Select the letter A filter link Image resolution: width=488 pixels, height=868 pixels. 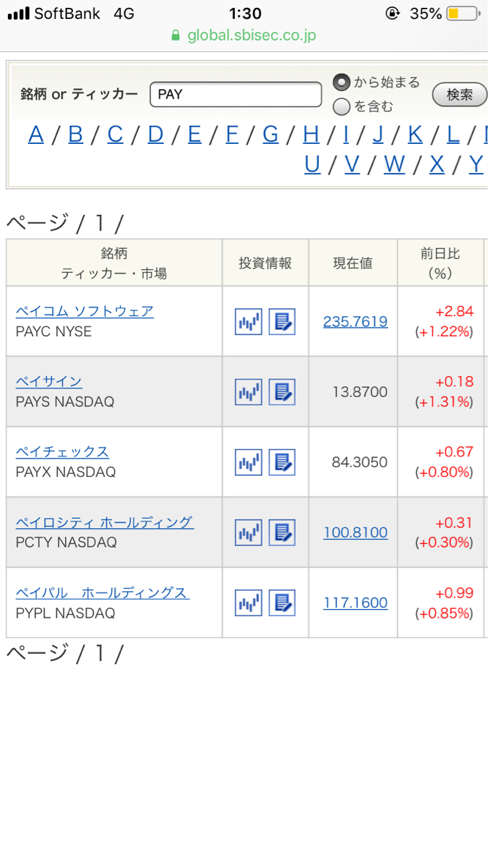pos(35,135)
